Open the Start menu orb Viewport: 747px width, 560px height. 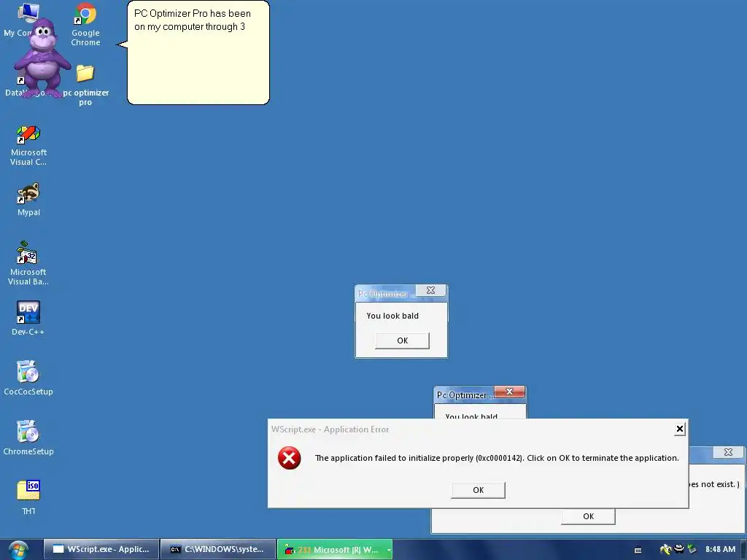(x=18, y=550)
